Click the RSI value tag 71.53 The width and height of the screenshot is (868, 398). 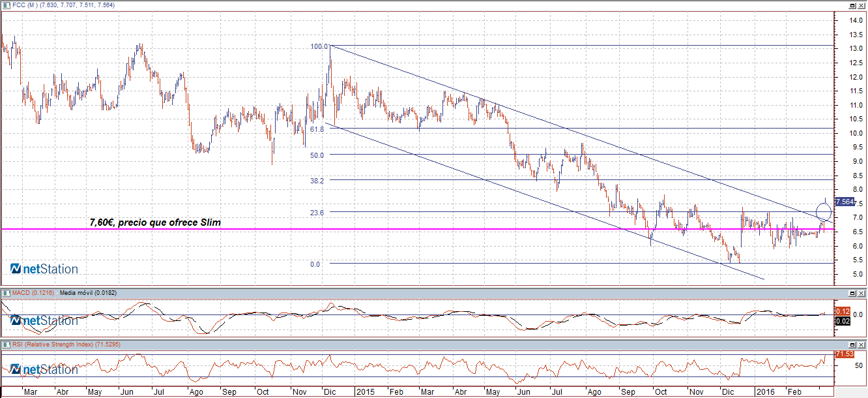844,354
